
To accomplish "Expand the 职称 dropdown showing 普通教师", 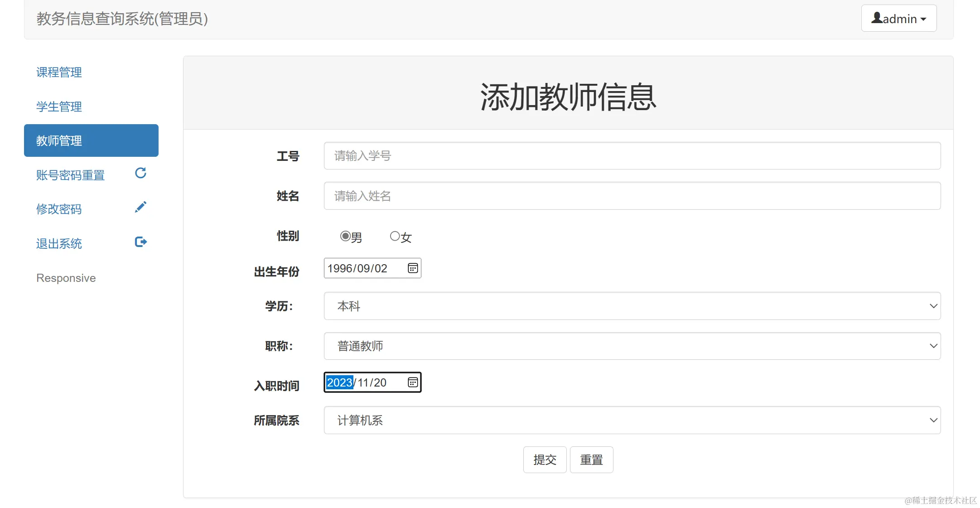I will (x=632, y=346).
